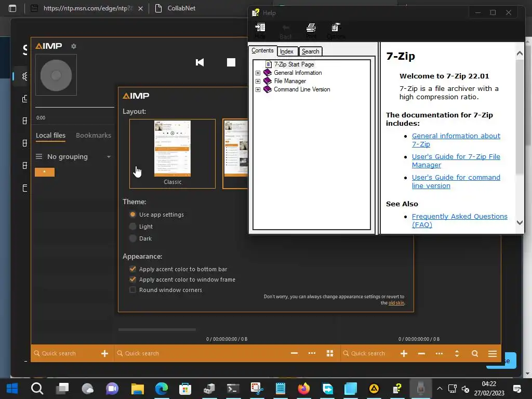Click the Back arrow in Help toolbar
Viewport: 532px width, 399px height.
click(x=286, y=31)
